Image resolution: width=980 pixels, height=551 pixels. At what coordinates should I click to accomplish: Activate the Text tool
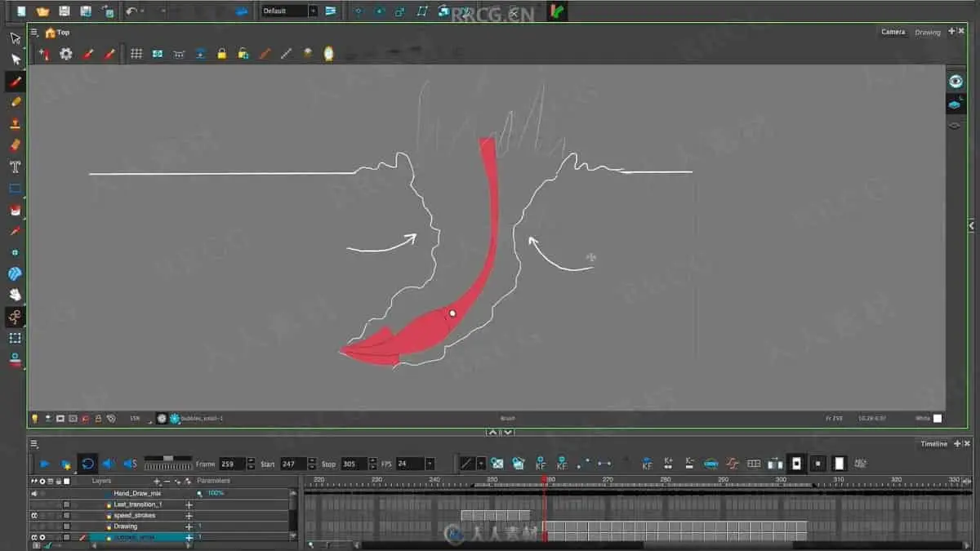point(15,167)
